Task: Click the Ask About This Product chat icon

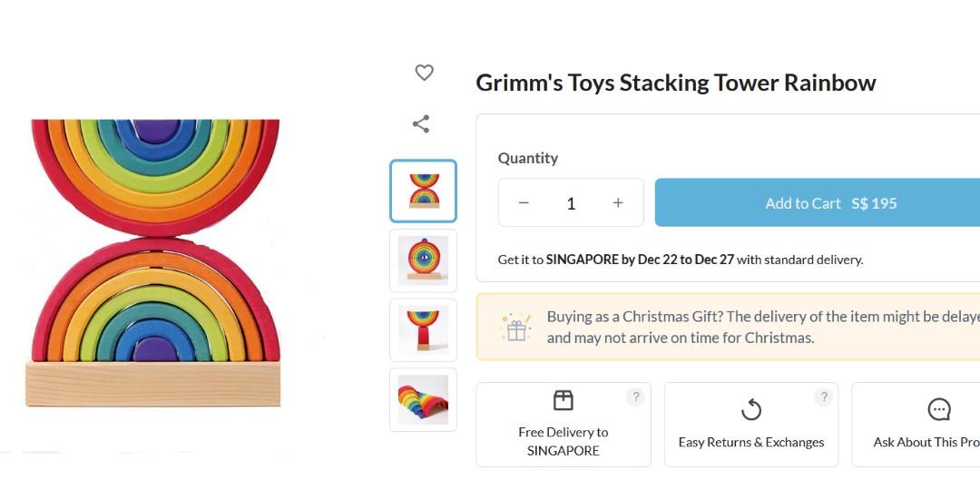Action: click(939, 409)
